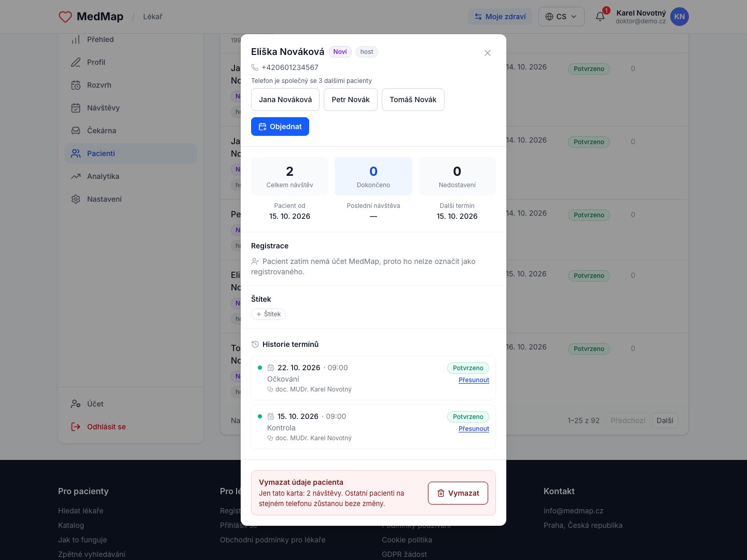Open linked patient Jana Nováková

tap(285, 100)
